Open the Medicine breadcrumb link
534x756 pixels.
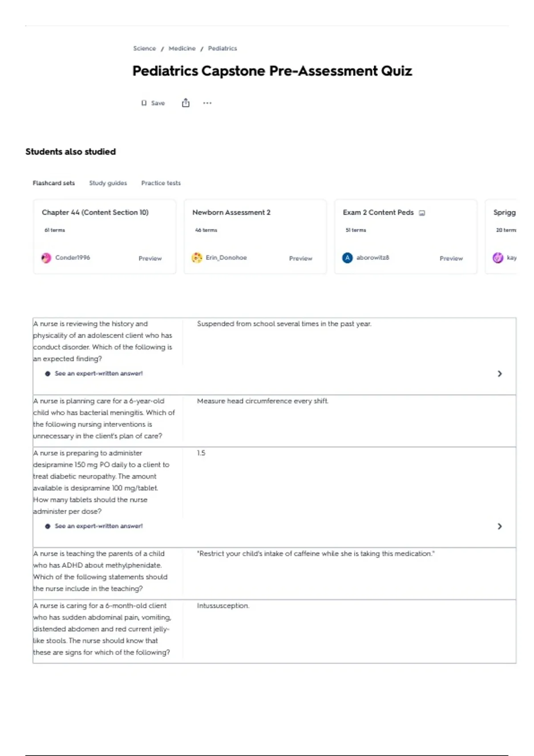click(182, 48)
